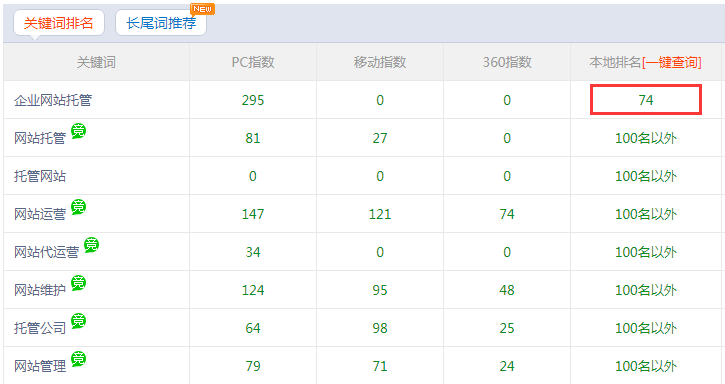Image resolution: width=725 pixels, height=384 pixels.
Task: Open the 长尾词推荐 tab
Action: tap(161, 23)
